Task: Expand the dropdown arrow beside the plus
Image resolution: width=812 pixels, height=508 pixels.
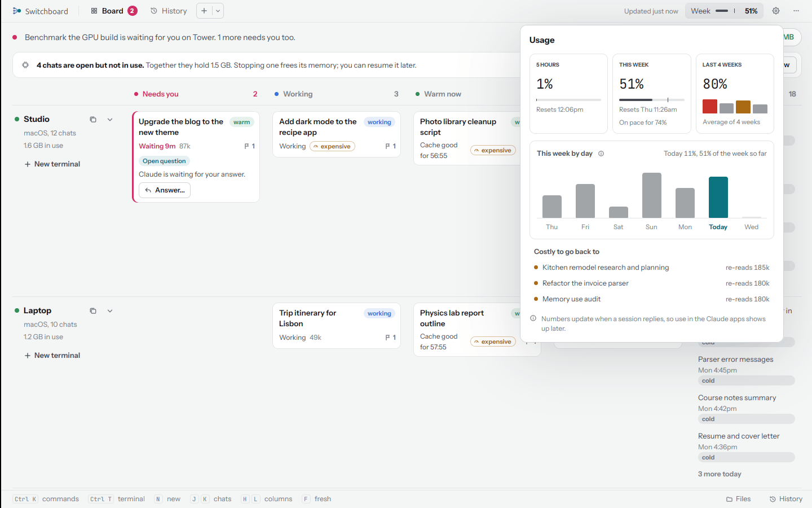Action: (x=218, y=11)
